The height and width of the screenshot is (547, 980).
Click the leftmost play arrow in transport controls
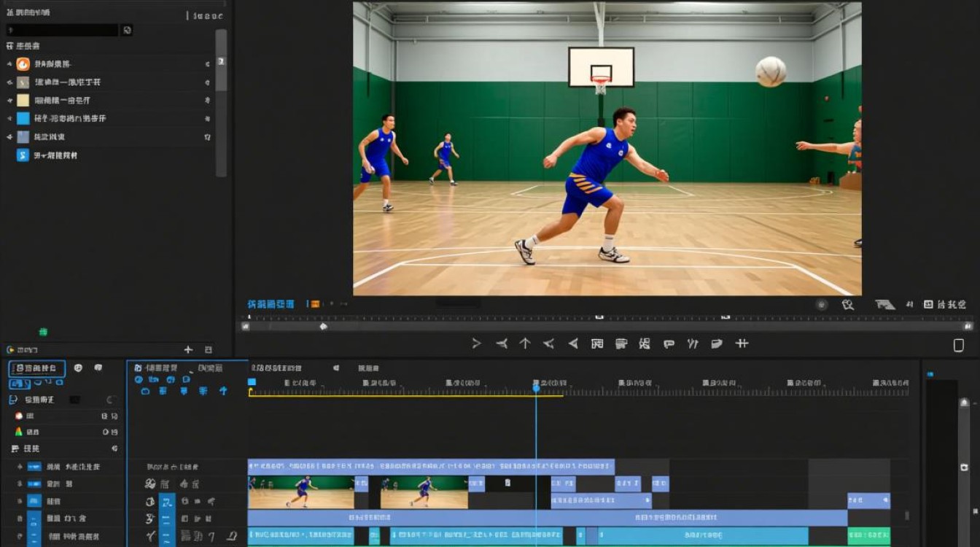pos(476,344)
